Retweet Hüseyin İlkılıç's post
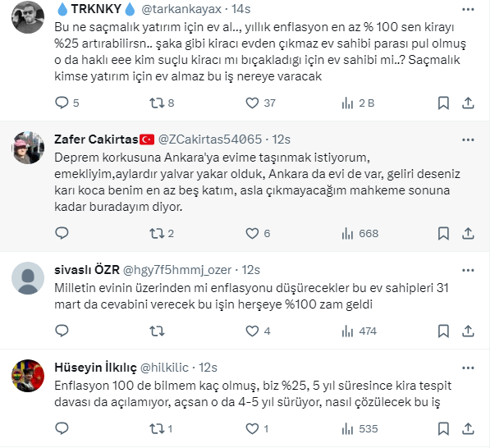Screen dimensions: 504x448 tap(154, 428)
